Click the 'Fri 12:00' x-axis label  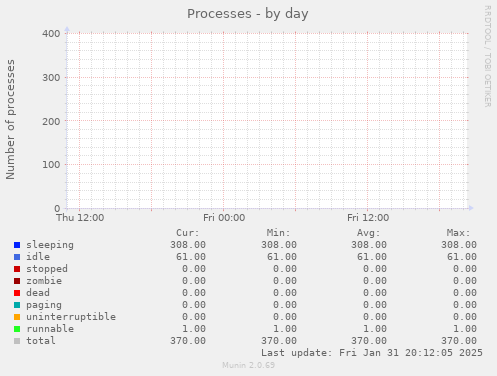[368, 218]
